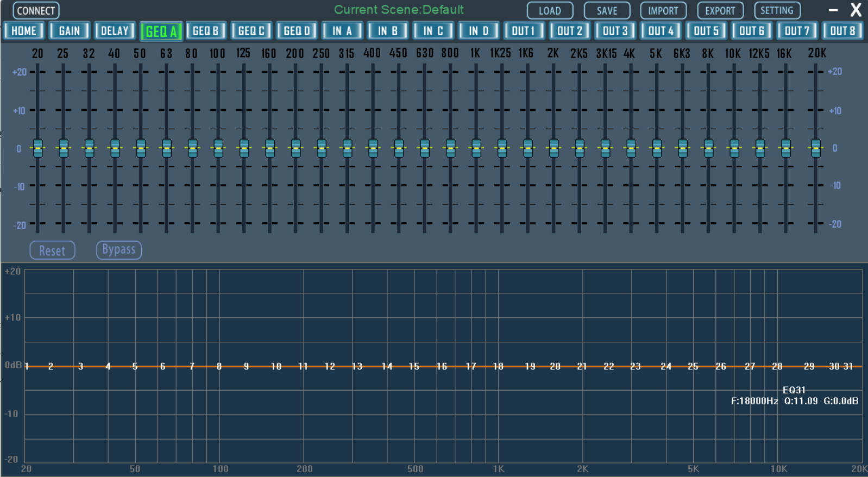
Task: Click the 20K band slider handle
Action: 815,148
